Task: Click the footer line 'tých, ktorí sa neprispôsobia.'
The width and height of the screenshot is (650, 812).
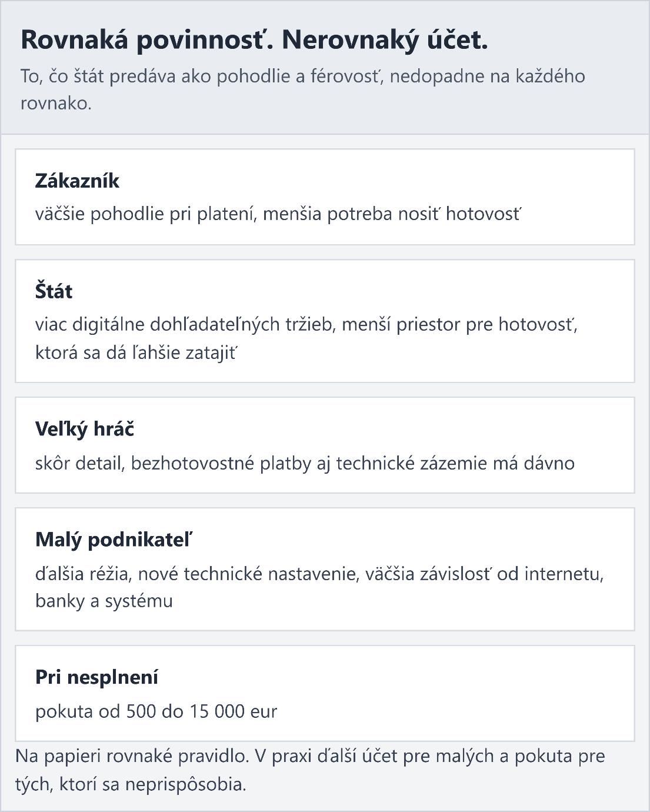Action: [x=131, y=784]
